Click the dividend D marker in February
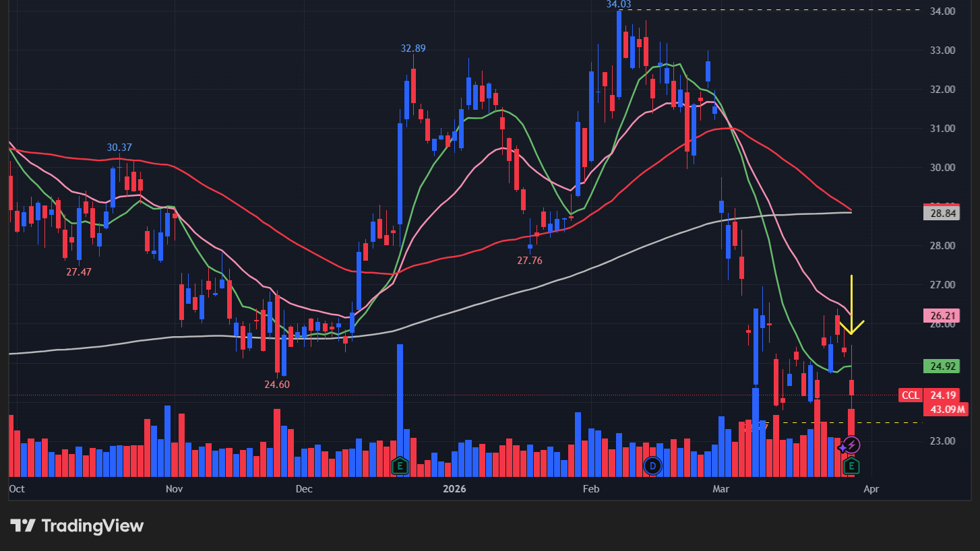 click(652, 465)
